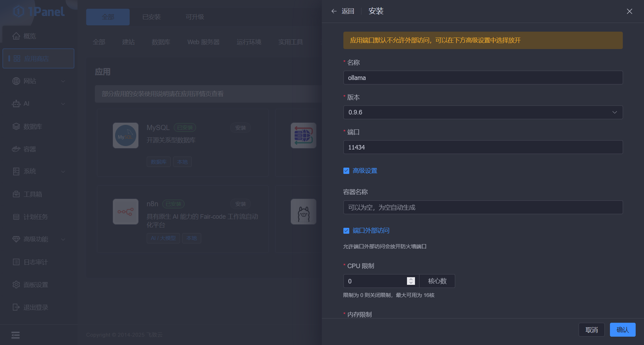Click the 数据库 tag on MySQL card

click(x=158, y=162)
